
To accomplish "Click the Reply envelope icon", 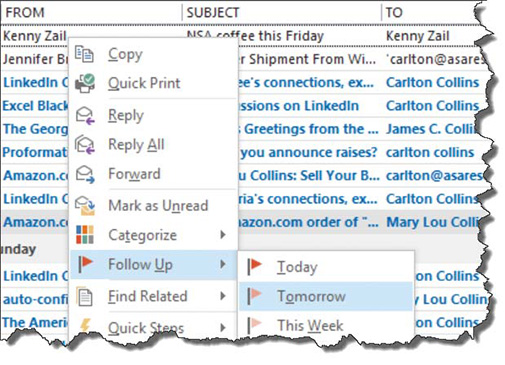I will pyautogui.click(x=85, y=115).
